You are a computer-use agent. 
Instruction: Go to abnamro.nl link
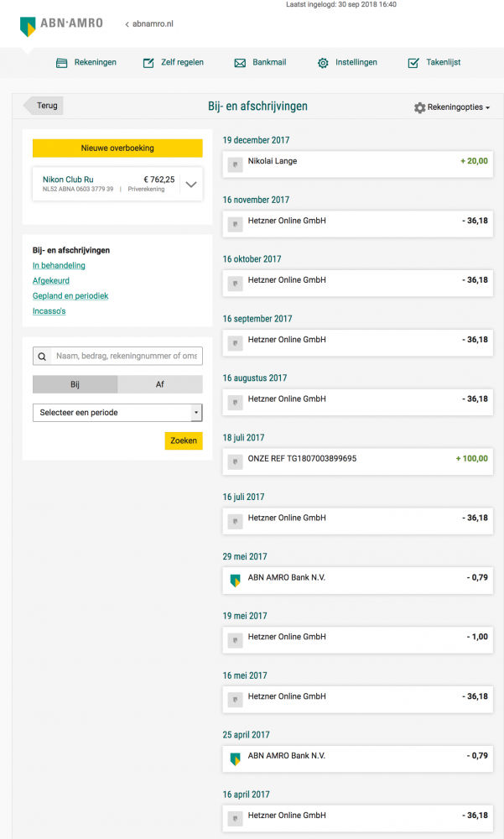149,24
